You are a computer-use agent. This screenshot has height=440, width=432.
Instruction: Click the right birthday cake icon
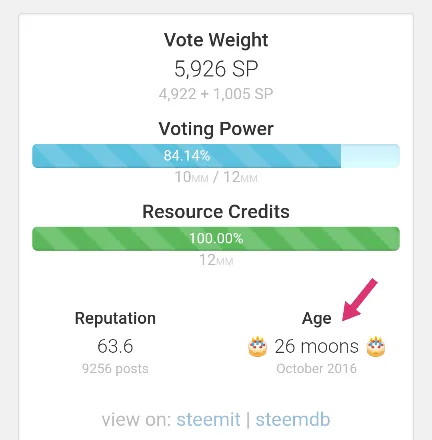[376, 346]
